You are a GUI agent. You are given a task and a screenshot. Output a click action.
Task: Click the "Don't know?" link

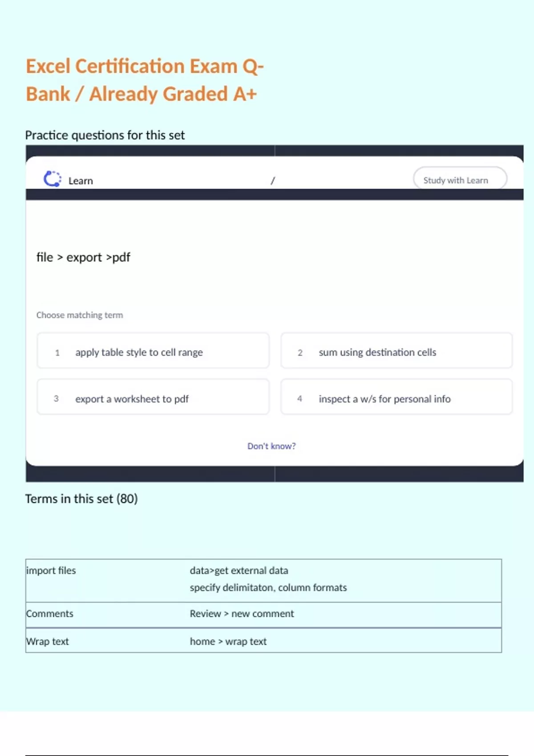[x=271, y=446]
